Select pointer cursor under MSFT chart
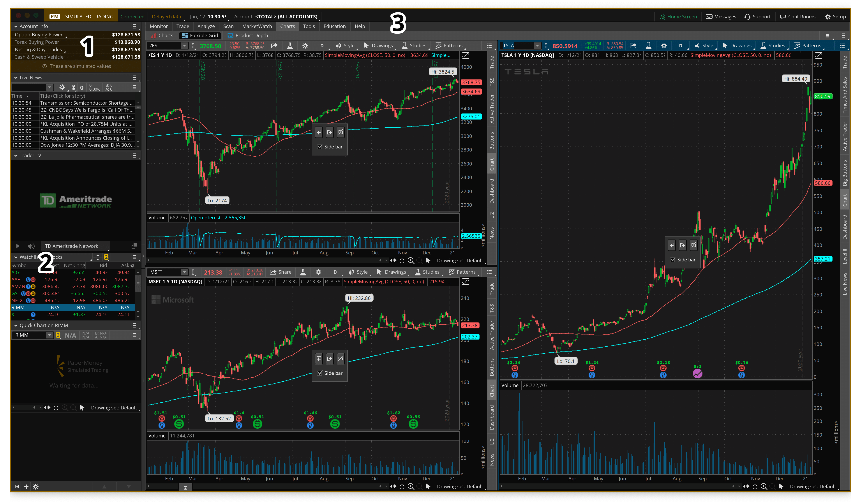Screen dimensions: 861x504 click(x=428, y=486)
